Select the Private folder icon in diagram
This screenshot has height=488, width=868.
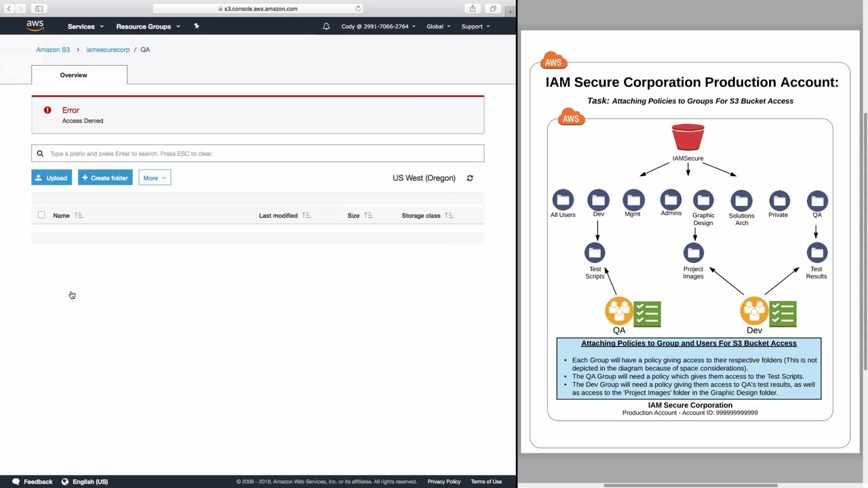[x=779, y=200]
